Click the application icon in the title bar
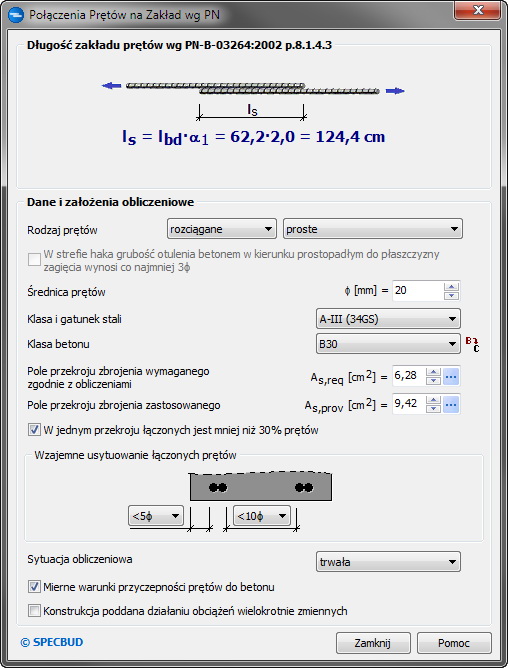The width and height of the screenshot is (508, 668). coord(16,15)
